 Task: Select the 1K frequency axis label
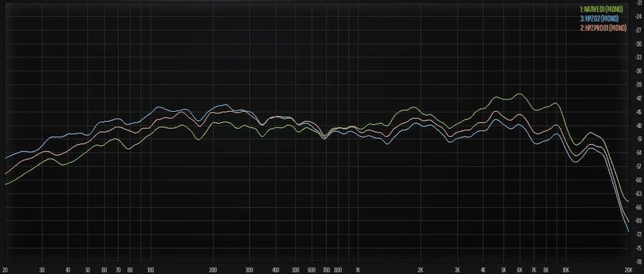click(x=357, y=269)
